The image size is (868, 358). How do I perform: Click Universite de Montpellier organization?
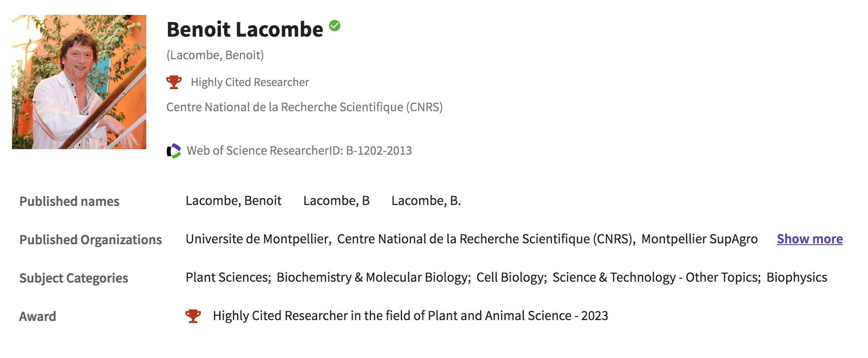(258, 239)
